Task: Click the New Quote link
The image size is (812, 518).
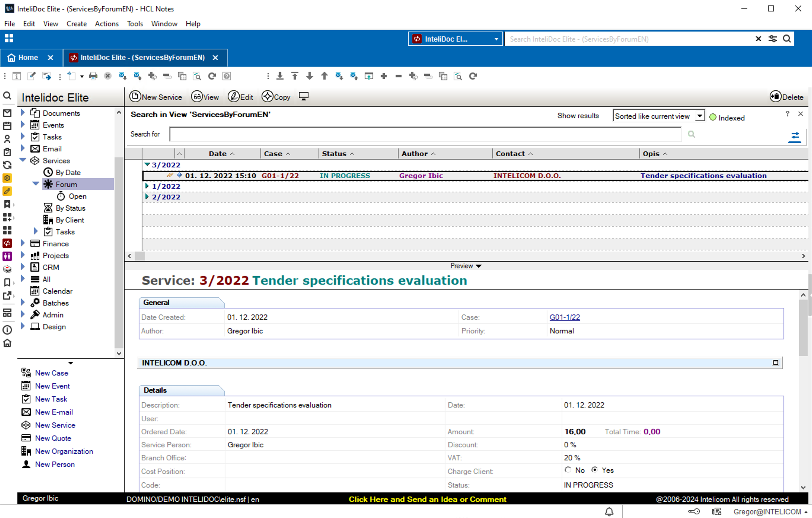Action: point(53,438)
